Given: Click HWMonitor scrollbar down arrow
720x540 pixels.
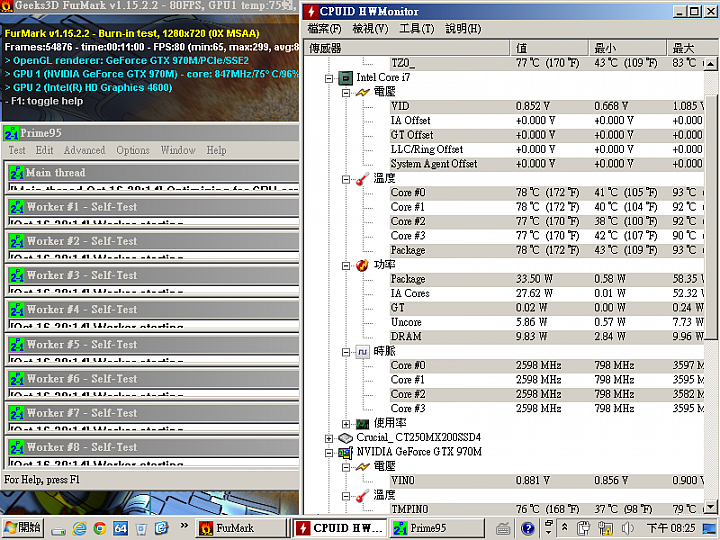Looking at the screenshot, I should pyautogui.click(x=710, y=507).
